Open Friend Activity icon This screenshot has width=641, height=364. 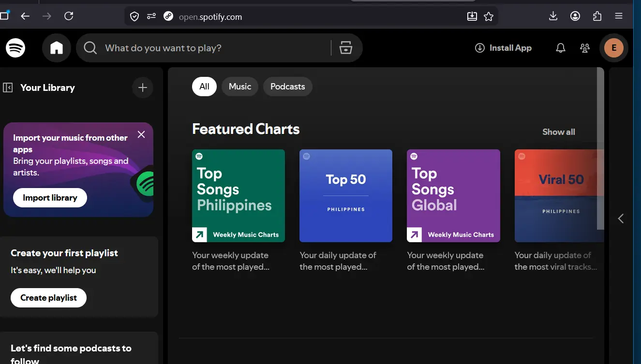pos(585,48)
